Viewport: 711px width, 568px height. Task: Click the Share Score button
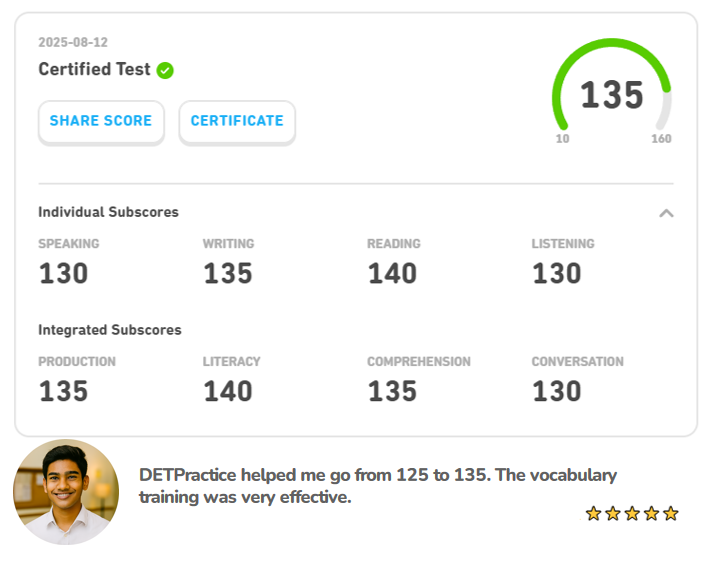(101, 121)
